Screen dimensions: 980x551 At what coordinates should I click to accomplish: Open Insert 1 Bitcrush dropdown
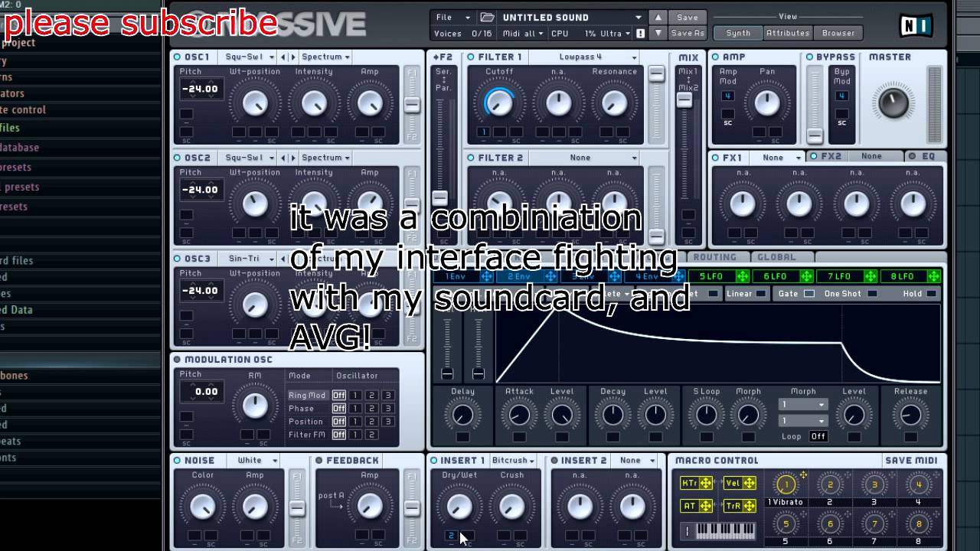pyautogui.click(x=513, y=460)
